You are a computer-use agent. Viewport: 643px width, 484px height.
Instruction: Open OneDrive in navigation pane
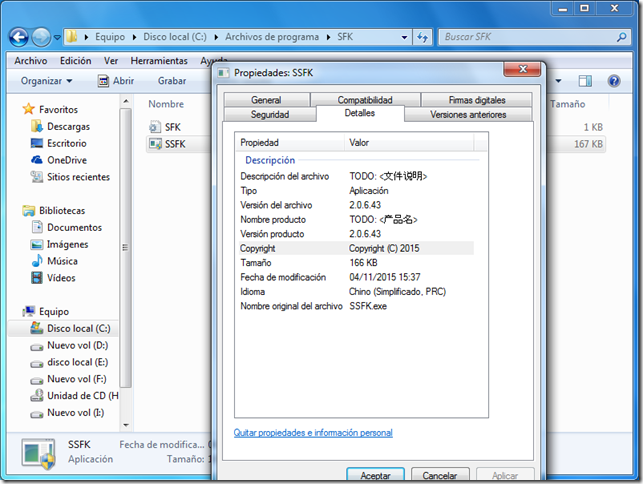click(x=59, y=160)
